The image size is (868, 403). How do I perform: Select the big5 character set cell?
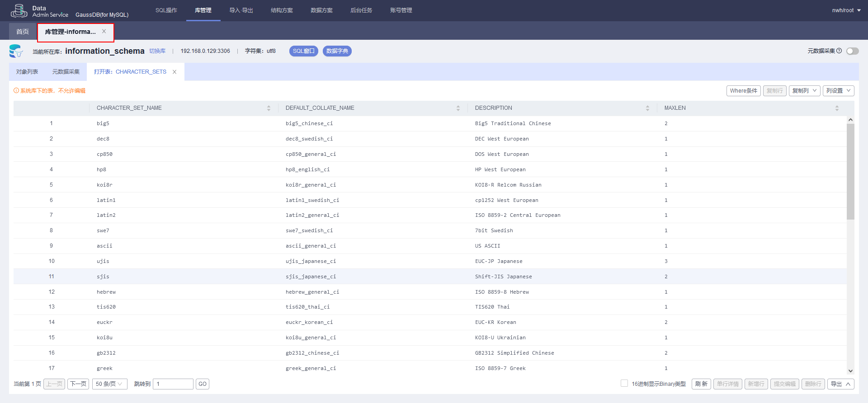(103, 123)
